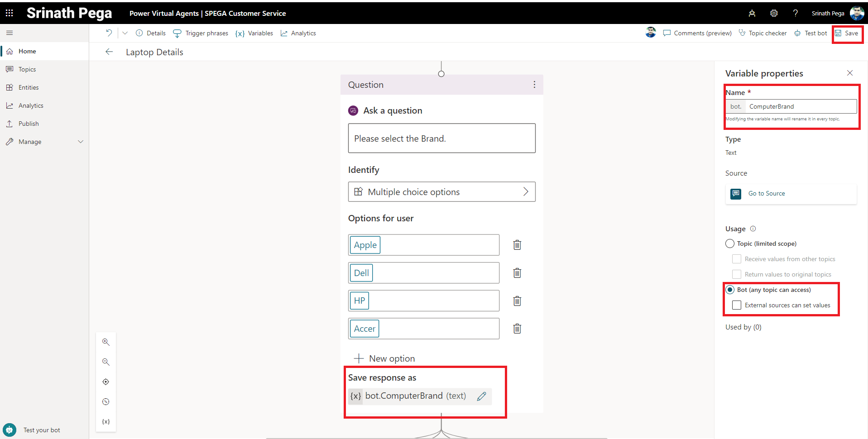The image size is (868, 439).
Task: Click the variable Name input field
Action: (x=801, y=106)
